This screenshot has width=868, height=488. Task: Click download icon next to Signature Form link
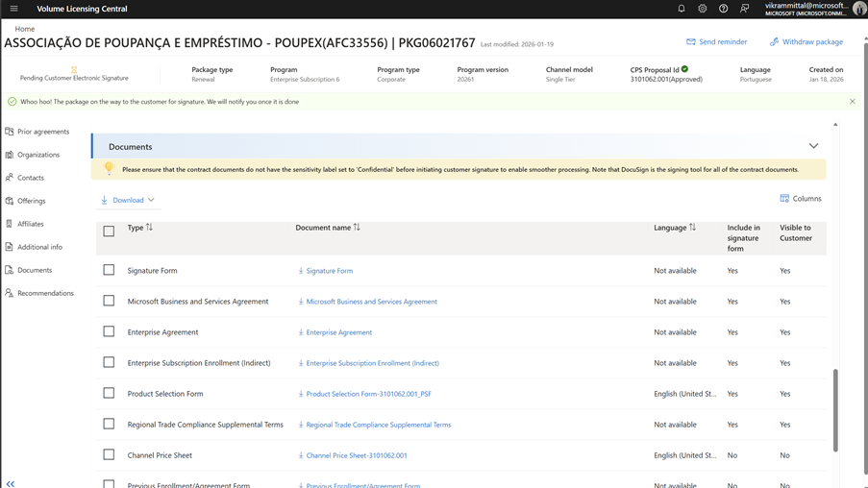coord(301,271)
